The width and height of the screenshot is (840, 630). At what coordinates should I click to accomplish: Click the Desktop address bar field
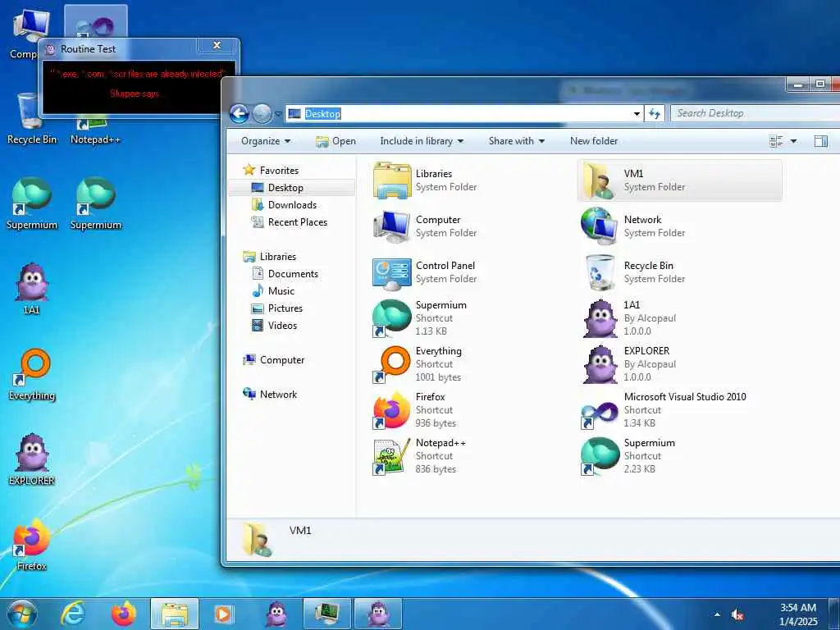(464, 113)
